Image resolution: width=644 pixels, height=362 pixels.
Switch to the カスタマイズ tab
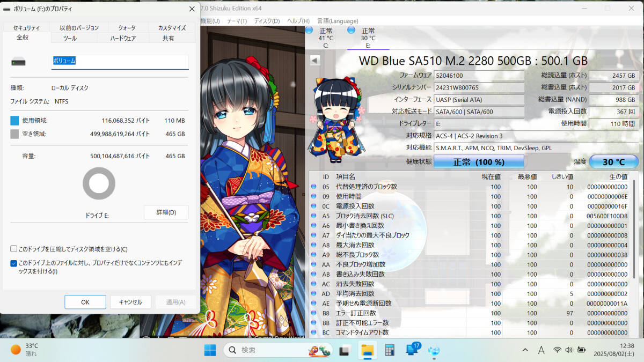[x=172, y=27]
